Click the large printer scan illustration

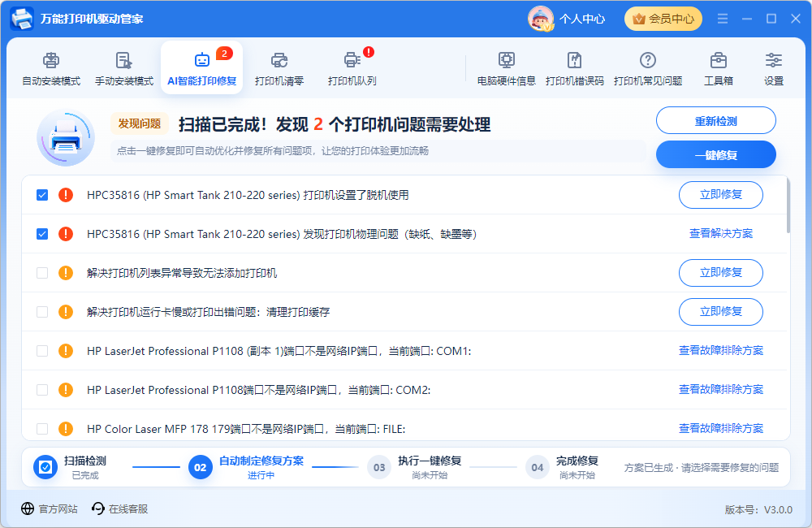pyautogui.click(x=65, y=137)
